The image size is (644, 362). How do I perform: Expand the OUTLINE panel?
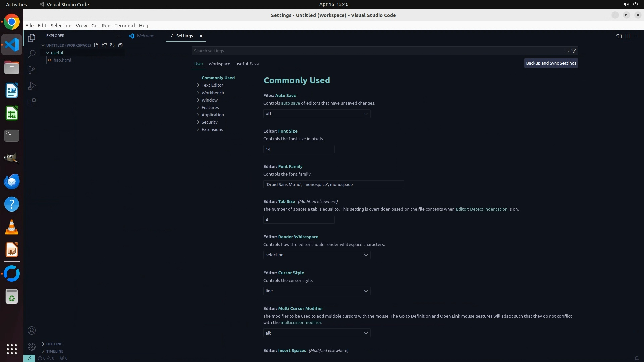54,344
